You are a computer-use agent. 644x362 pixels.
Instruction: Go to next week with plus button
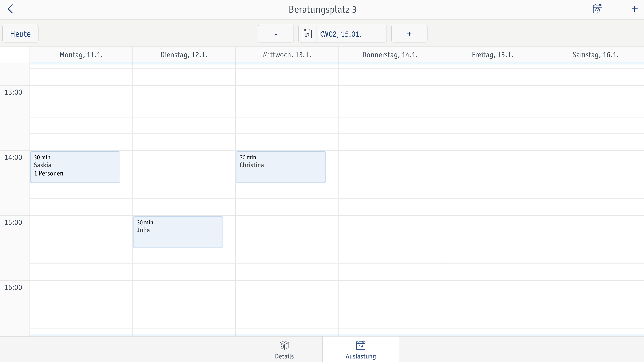(x=409, y=34)
